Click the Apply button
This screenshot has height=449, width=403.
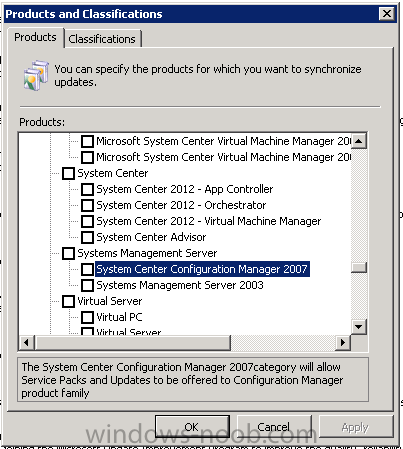pos(356,427)
